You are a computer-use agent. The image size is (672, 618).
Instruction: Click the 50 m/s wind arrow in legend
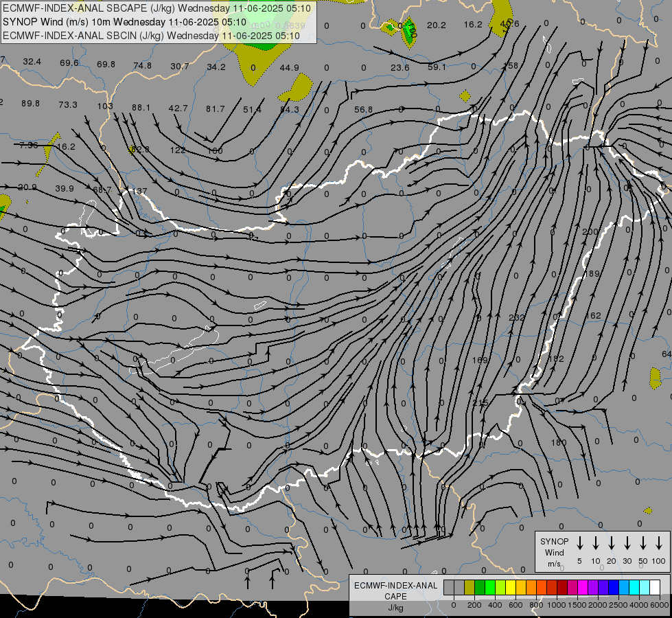(x=643, y=543)
